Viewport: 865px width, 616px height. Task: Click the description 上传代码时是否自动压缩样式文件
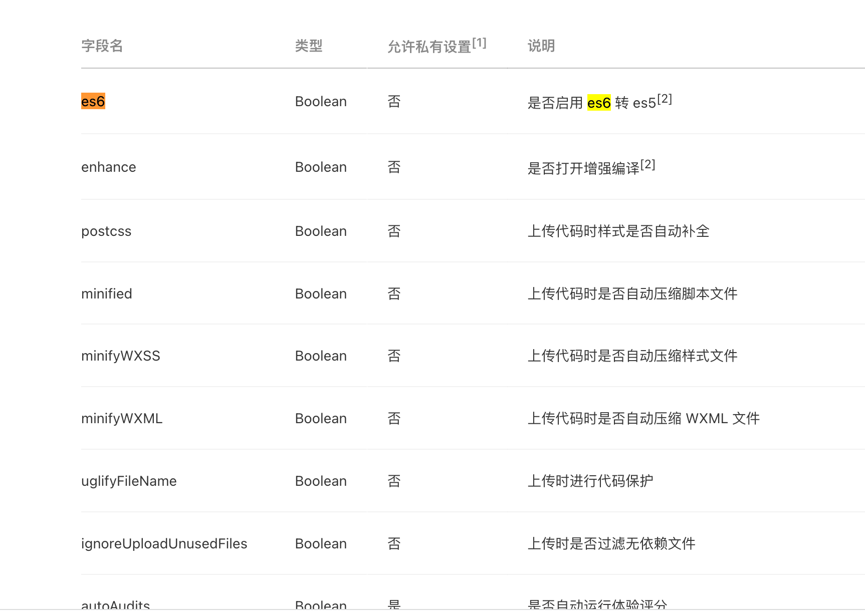pyautogui.click(x=632, y=356)
